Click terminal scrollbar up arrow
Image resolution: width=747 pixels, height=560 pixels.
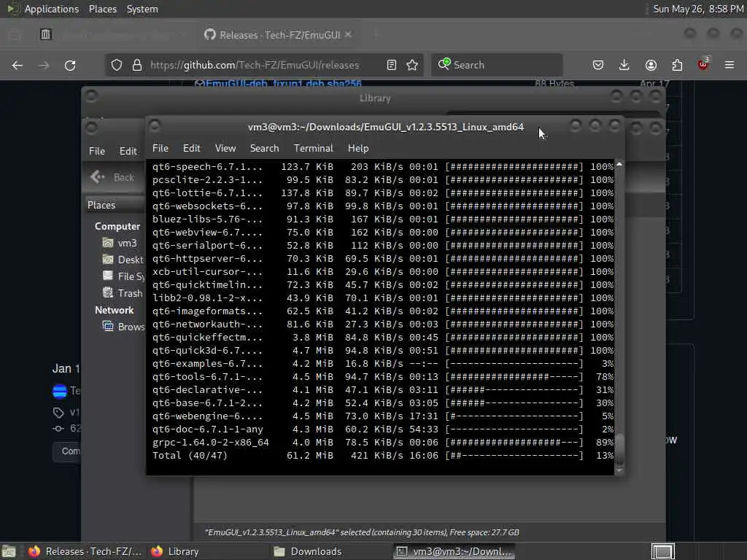coord(619,164)
